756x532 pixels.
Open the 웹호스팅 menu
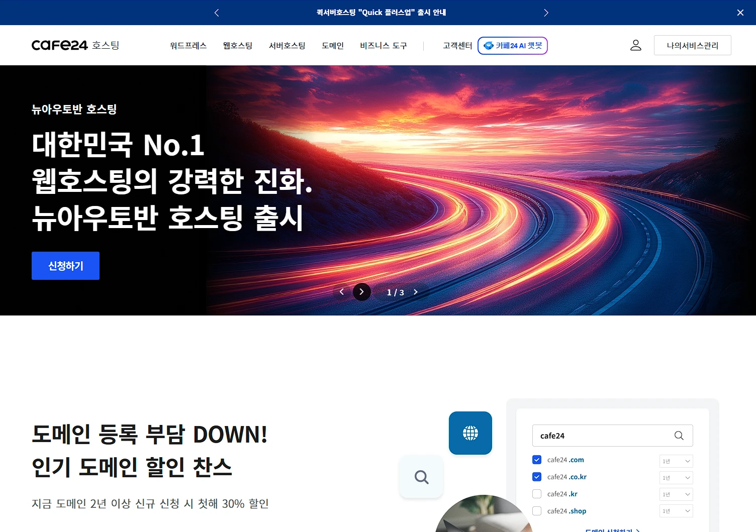point(238,46)
